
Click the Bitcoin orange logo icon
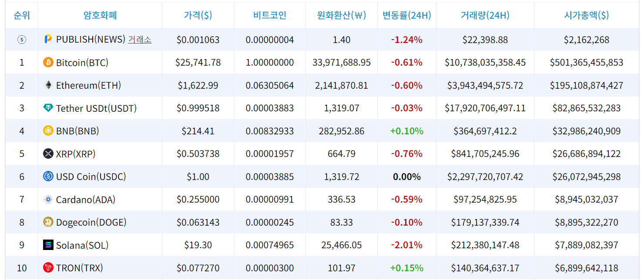click(48, 62)
